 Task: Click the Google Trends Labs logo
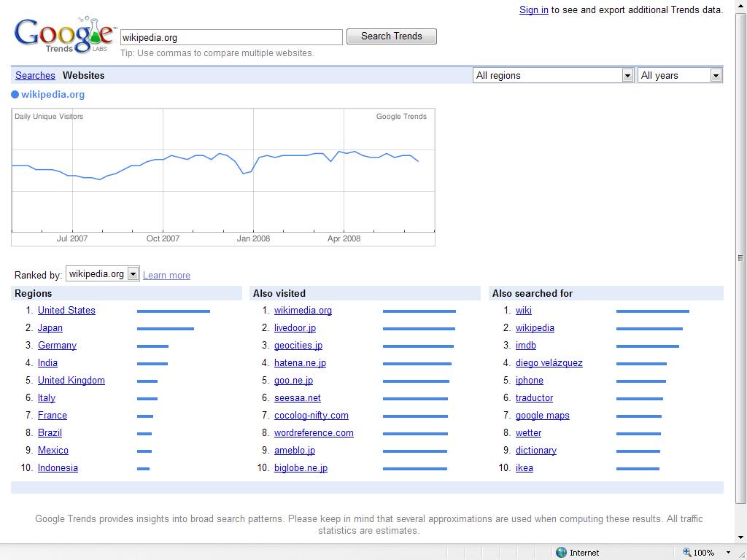64,36
